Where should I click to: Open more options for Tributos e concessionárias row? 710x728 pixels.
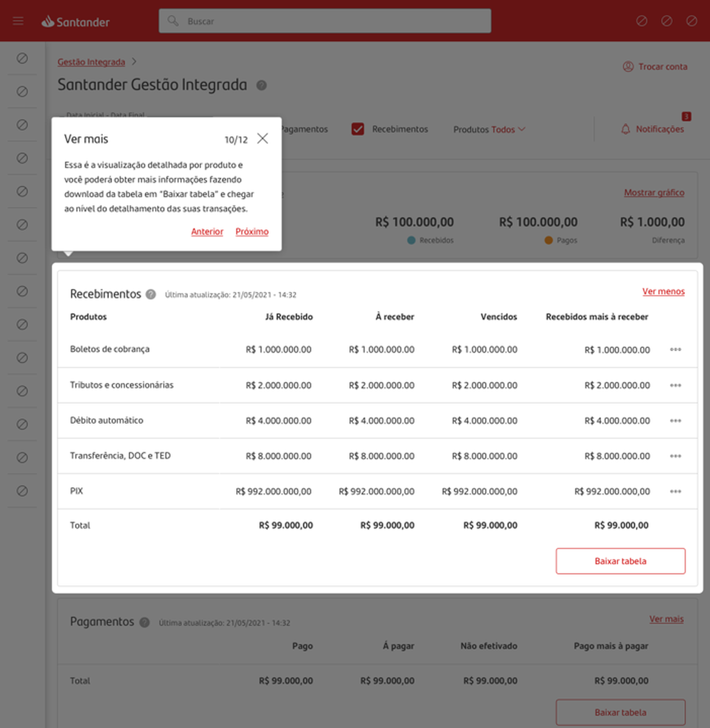coord(676,386)
